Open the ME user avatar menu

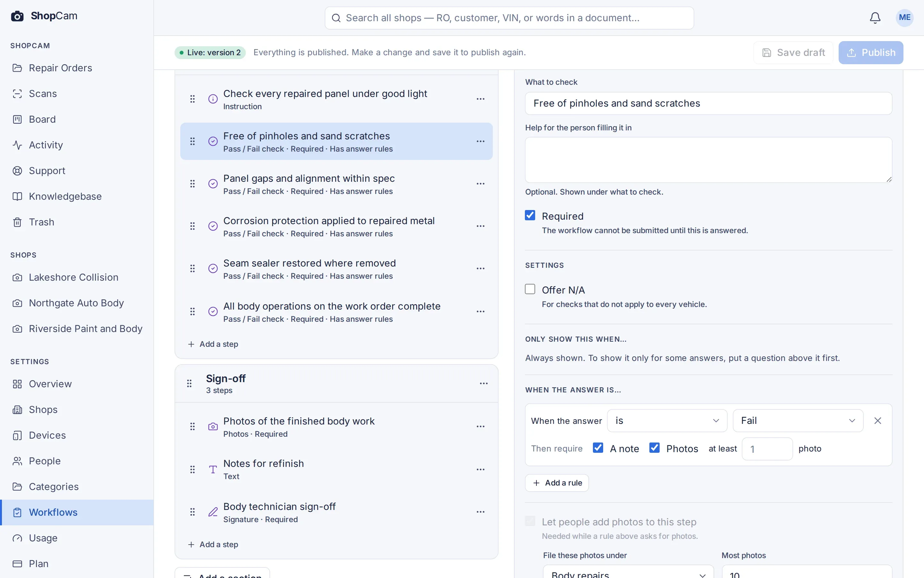point(904,18)
